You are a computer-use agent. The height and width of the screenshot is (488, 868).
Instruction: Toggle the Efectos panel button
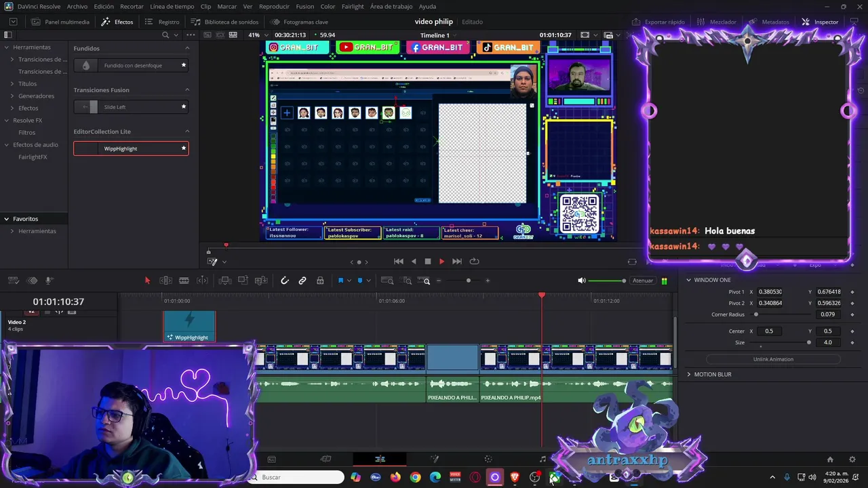pyautogui.click(x=117, y=22)
